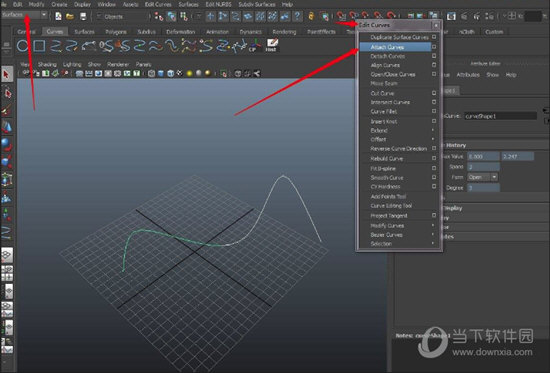Open Attribute Editor Attributes menu
Screen dimensions: 550x373
click(468, 75)
